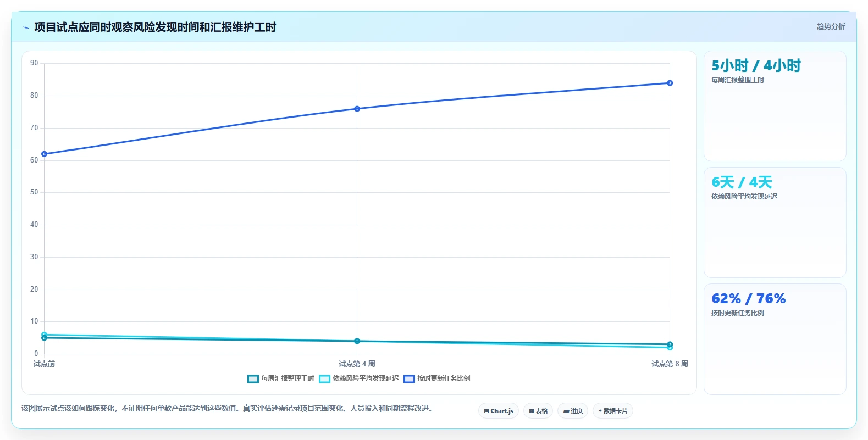The width and height of the screenshot is (868, 440).
Task: Click the 每周汇报整理工时 card caption
Action: tap(738, 80)
